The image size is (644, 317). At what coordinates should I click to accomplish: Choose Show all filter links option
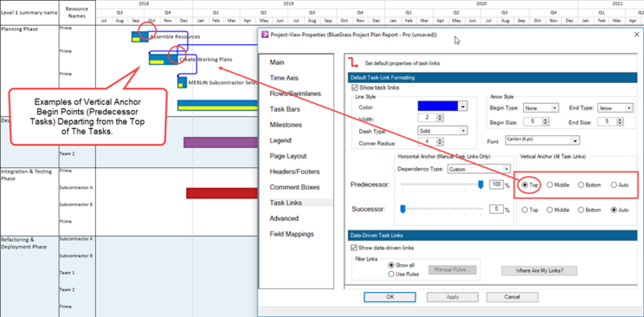391,266
